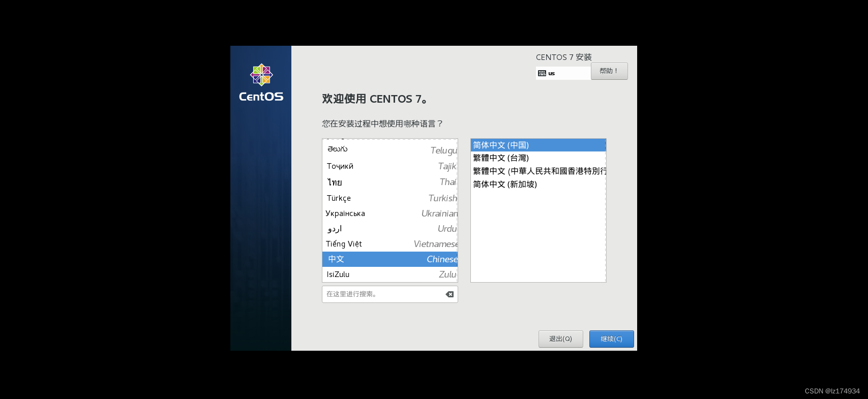Choose 简体中文 (新加坡) locale
Image resolution: width=868 pixels, height=399 pixels.
pyautogui.click(x=538, y=185)
